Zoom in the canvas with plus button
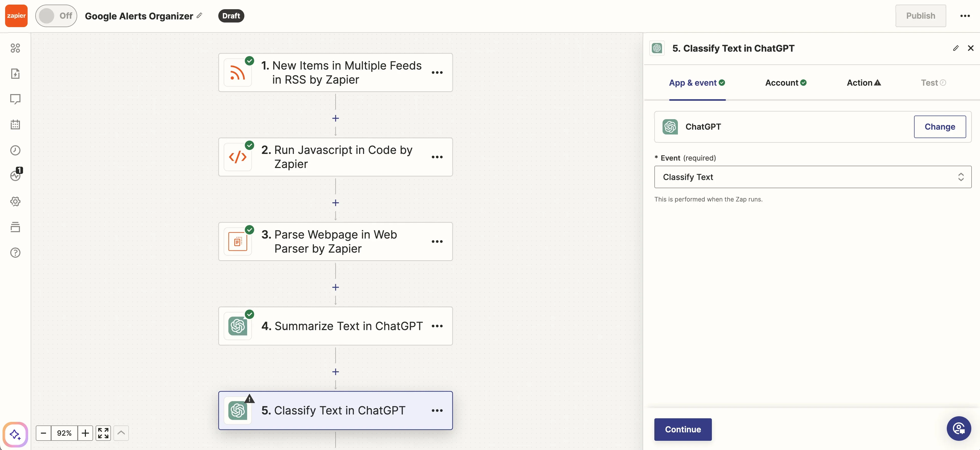The height and width of the screenshot is (450, 980). pos(85,433)
